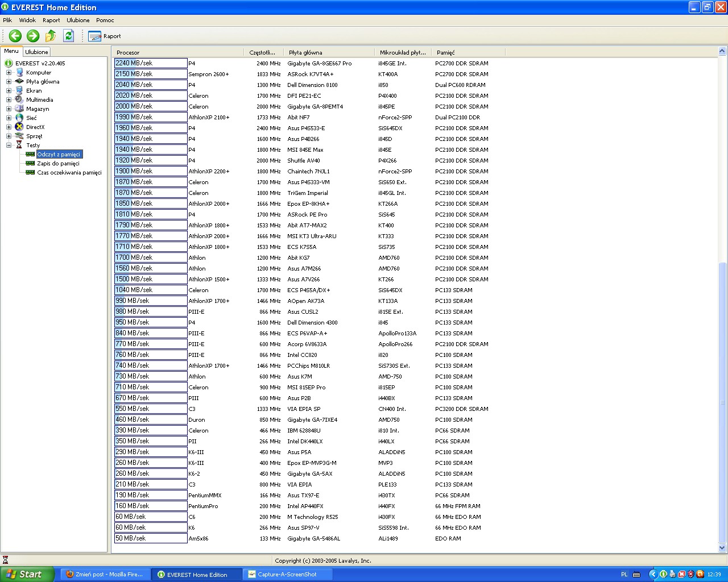The width and height of the screenshot is (728, 582).
Task: Expand the Magazyn tree node
Action: 9,109
